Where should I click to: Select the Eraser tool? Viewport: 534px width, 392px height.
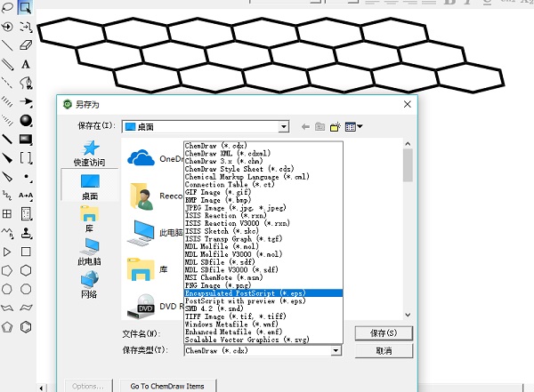click(x=25, y=44)
